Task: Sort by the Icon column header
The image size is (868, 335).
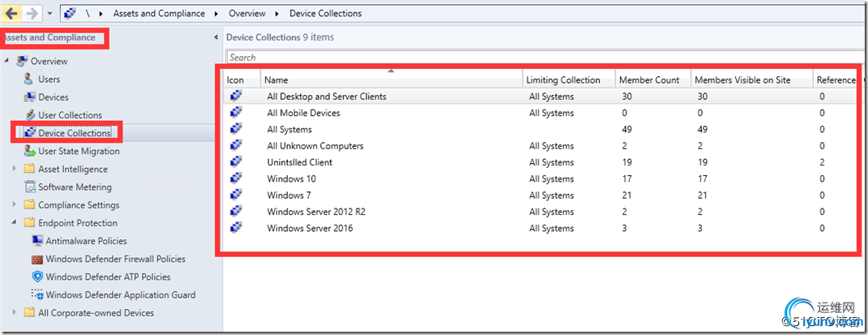Action: pyautogui.click(x=242, y=79)
